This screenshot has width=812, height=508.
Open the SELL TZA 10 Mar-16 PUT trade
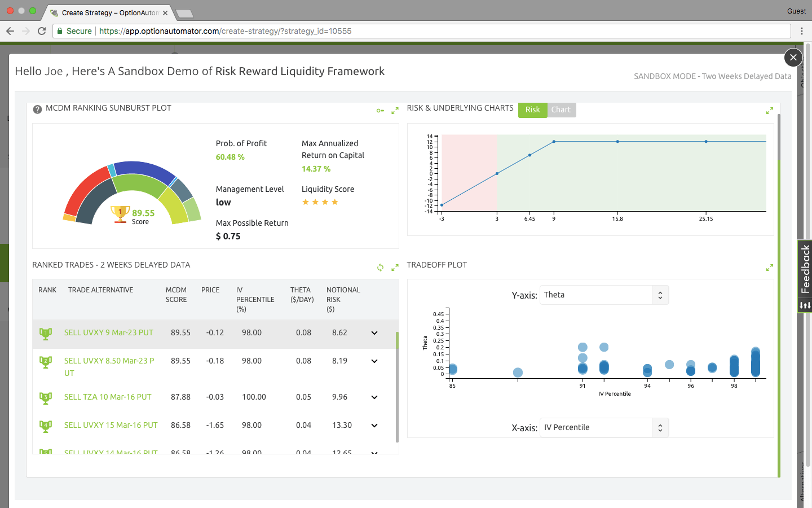108,397
